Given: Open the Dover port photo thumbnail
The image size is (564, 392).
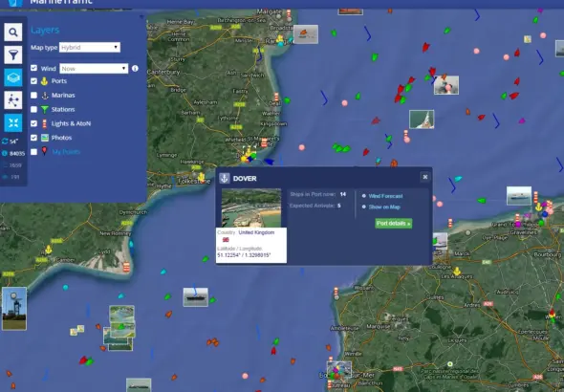Looking at the screenshot, I should tap(251, 207).
